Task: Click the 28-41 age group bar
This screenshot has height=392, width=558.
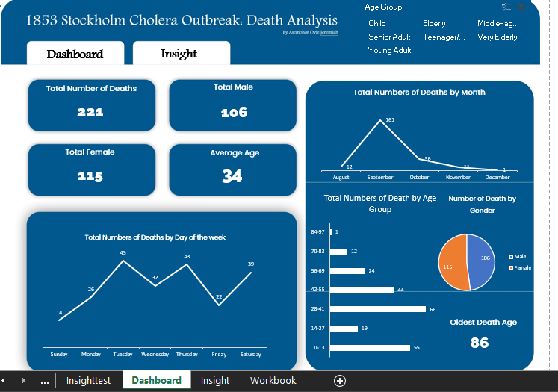Action: 377,309
